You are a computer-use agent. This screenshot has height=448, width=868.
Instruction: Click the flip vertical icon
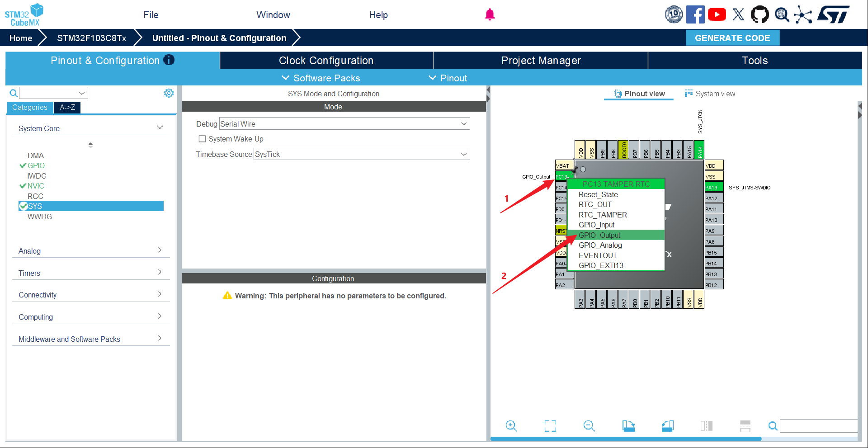(x=745, y=426)
